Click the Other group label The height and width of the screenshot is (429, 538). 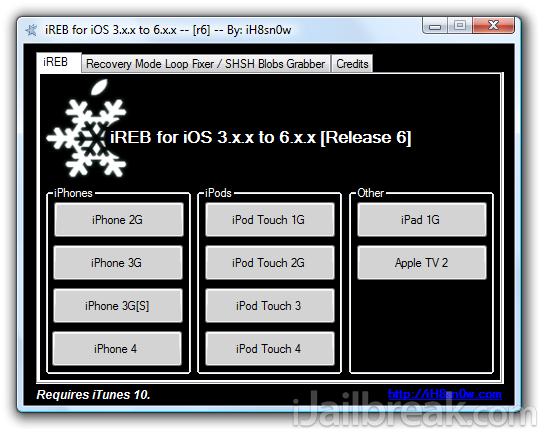[x=371, y=193]
